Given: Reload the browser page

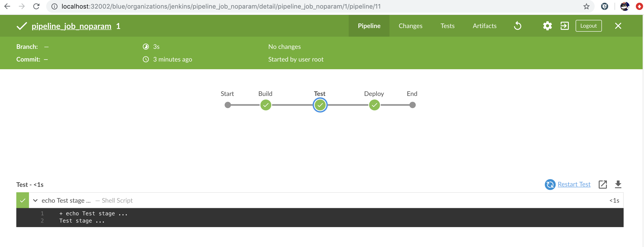Looking at the screenshot, I should coord(36,7).
